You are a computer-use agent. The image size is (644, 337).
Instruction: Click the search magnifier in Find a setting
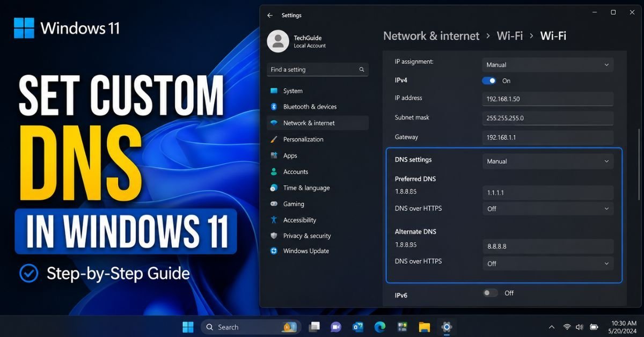(362, 70)
